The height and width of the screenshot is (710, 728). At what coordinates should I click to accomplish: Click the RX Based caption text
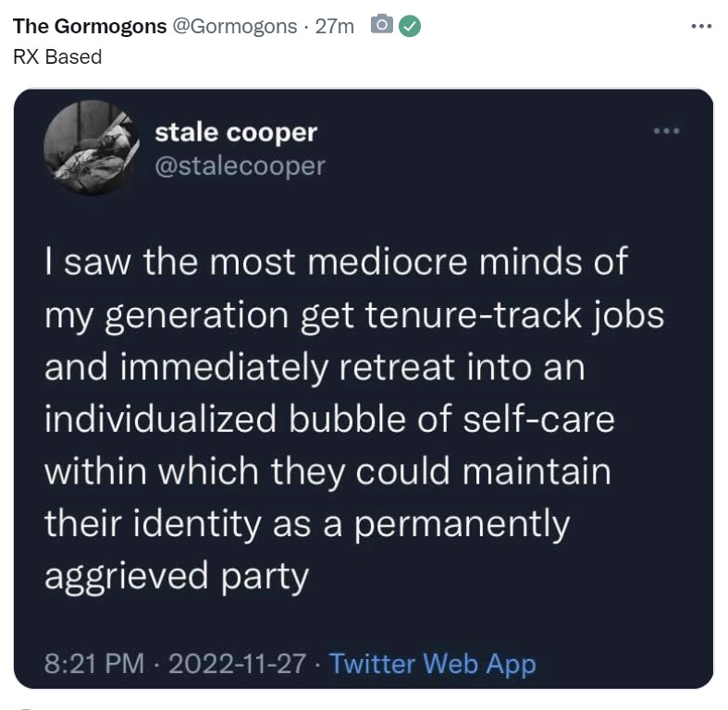pos(57,57)
